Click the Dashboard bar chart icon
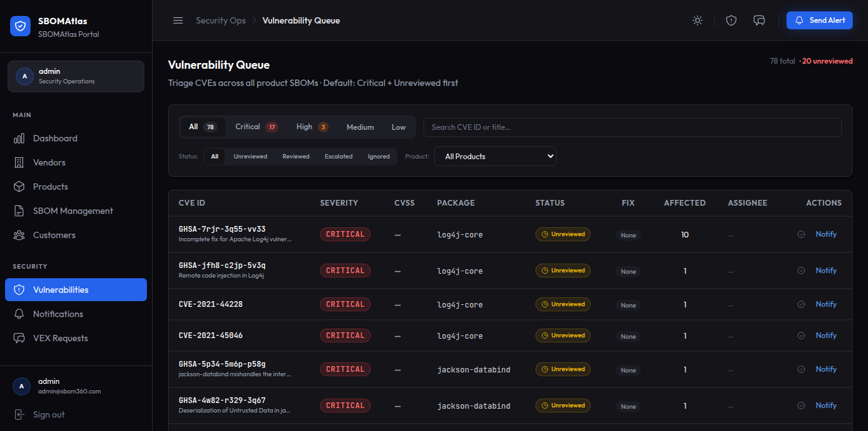This screenshot has height=431, width=868. pyautogui.click(x=20, y=138)
